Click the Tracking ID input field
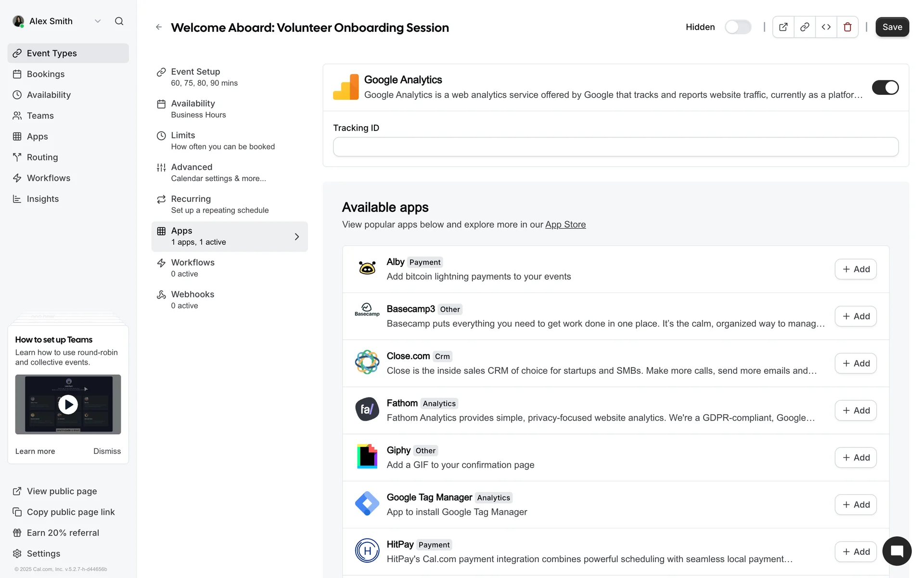924x578 pixels. point(615,147)
